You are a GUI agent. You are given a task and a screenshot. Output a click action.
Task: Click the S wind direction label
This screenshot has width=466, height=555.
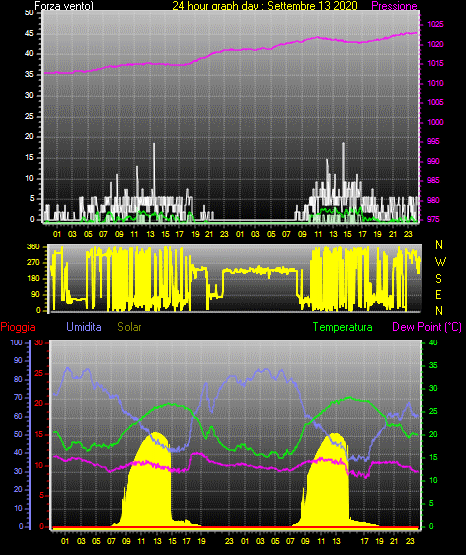point(438,279)
